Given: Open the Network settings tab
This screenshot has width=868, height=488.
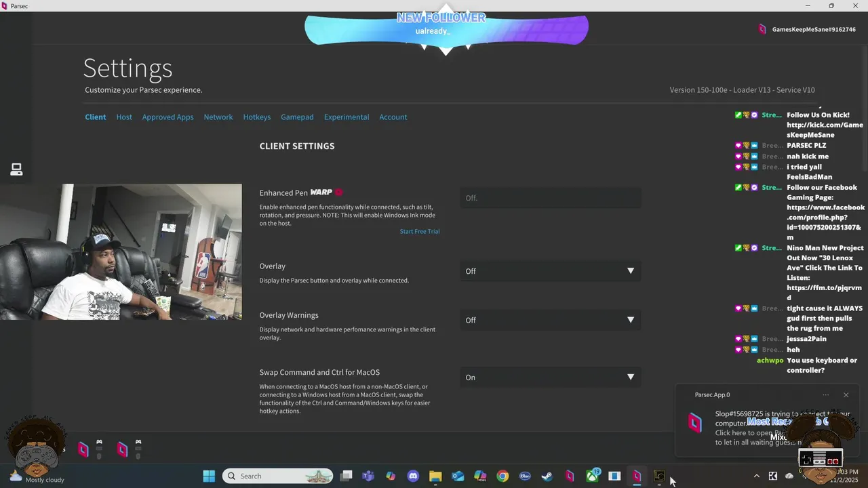Looking at the screenshot, I should pyautogui.click(x=218, y=117).
